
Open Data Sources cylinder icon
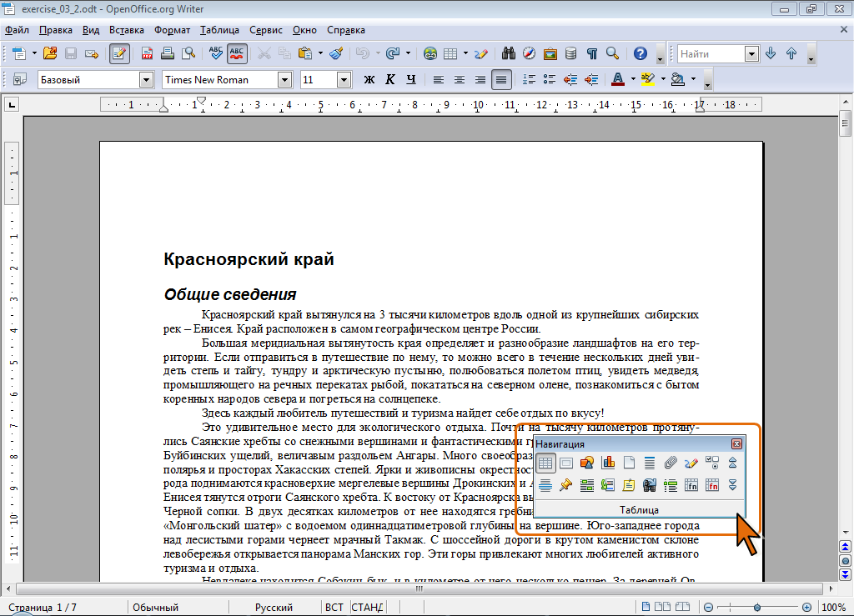tap(570, 53)
